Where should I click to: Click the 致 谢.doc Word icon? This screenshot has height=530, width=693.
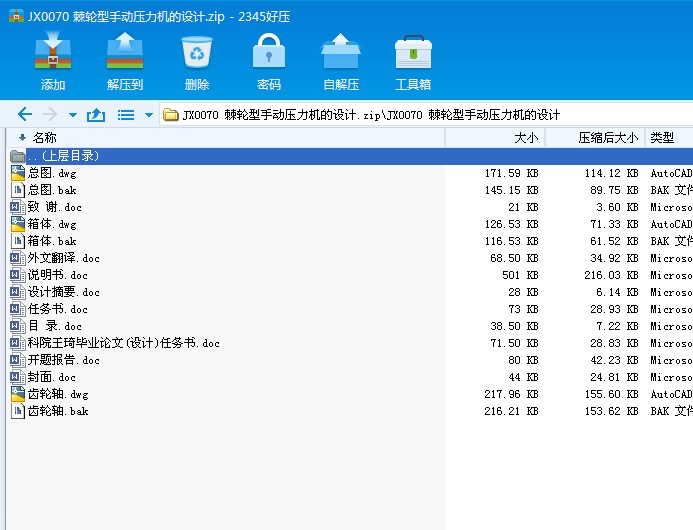(17, 207)
